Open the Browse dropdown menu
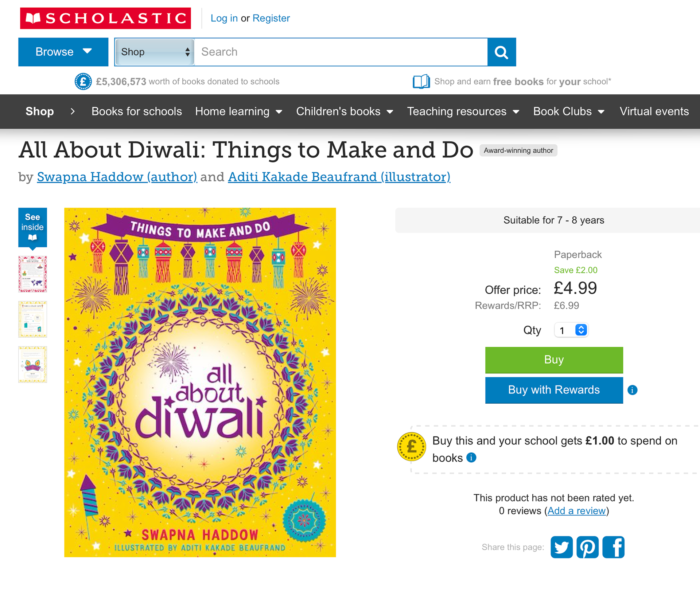Image resolution: width=700 pixels, height=592 pixels. pos(63,52)
